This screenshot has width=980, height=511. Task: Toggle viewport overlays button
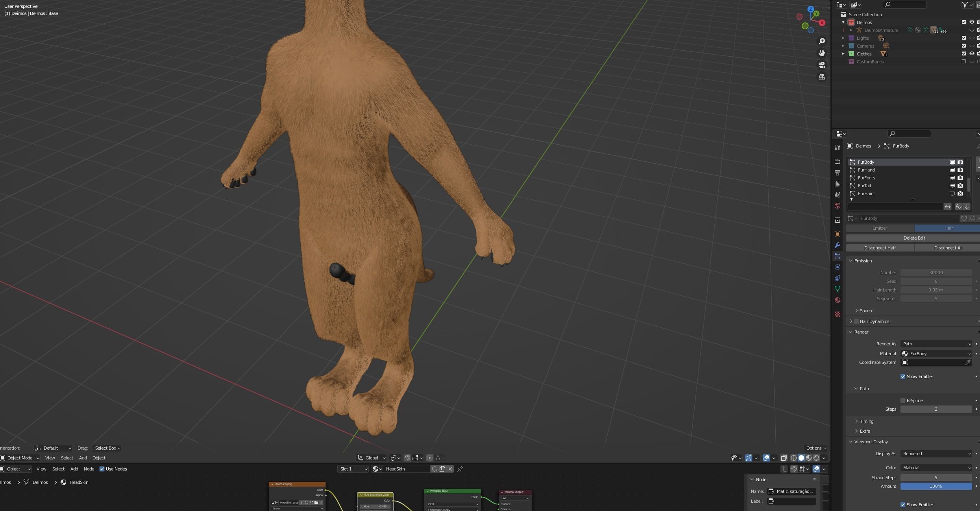[766, 458]
